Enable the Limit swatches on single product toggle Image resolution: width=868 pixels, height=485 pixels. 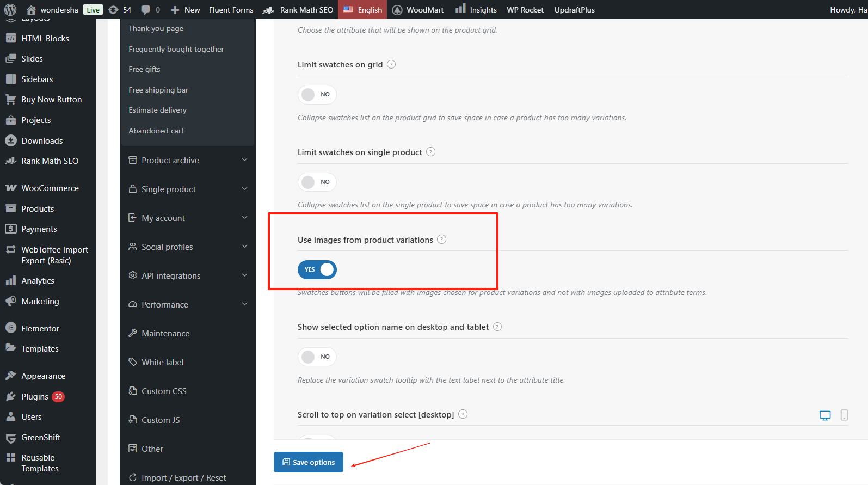317,182
